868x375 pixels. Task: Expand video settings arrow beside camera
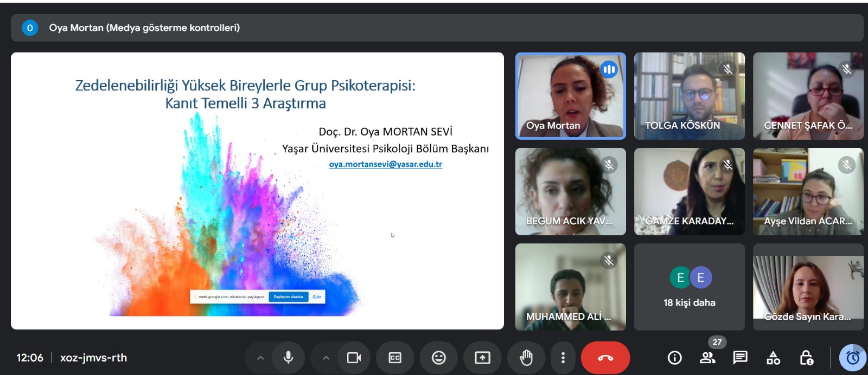[326, 358]
